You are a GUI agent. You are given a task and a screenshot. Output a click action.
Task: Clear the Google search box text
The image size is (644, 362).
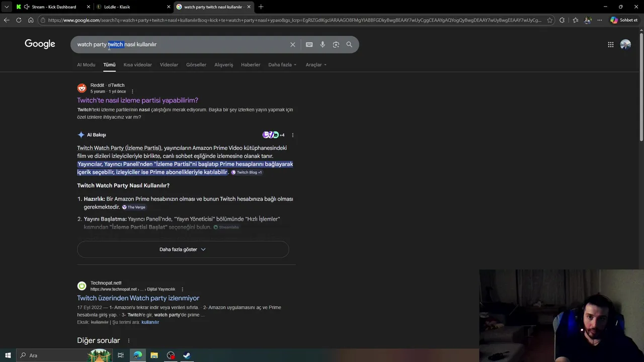pos(293,44)
